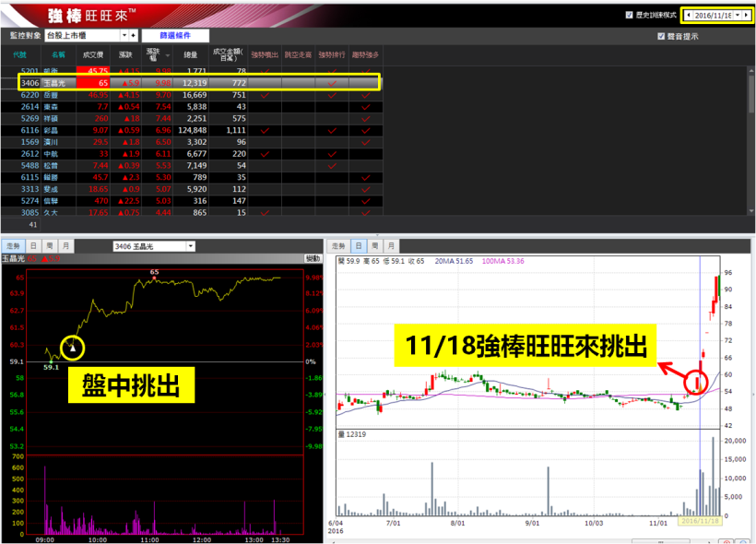Image resolution: width=756 pixels, height=544 pixels.
Task: Select stock code 5269 in the list
Action: click(x=30, y=119)
